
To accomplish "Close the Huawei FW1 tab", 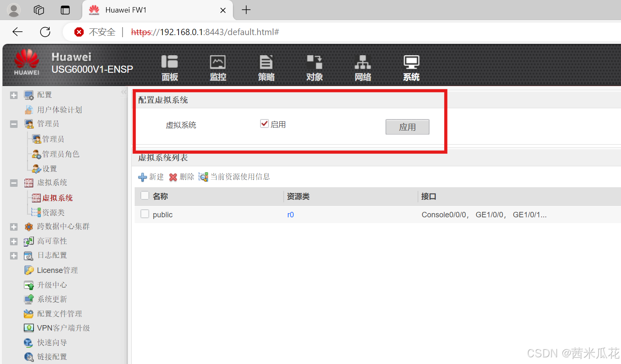I will (223, 10).
